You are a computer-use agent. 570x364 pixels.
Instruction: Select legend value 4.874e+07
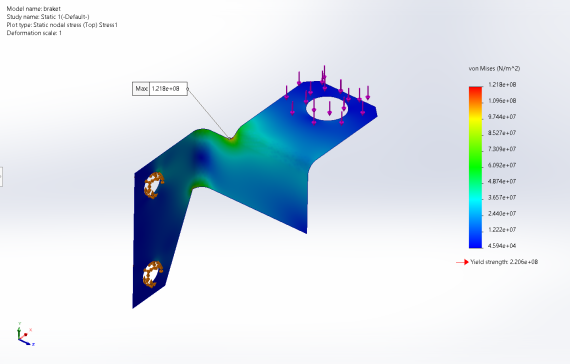point(502,181)
